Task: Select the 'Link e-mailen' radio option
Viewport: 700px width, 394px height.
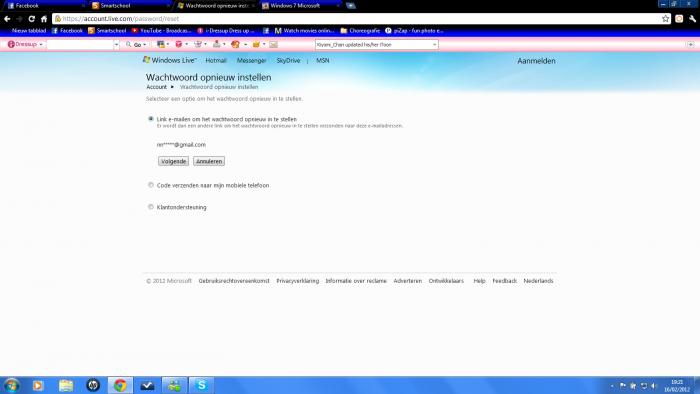Action: point(151,119)
